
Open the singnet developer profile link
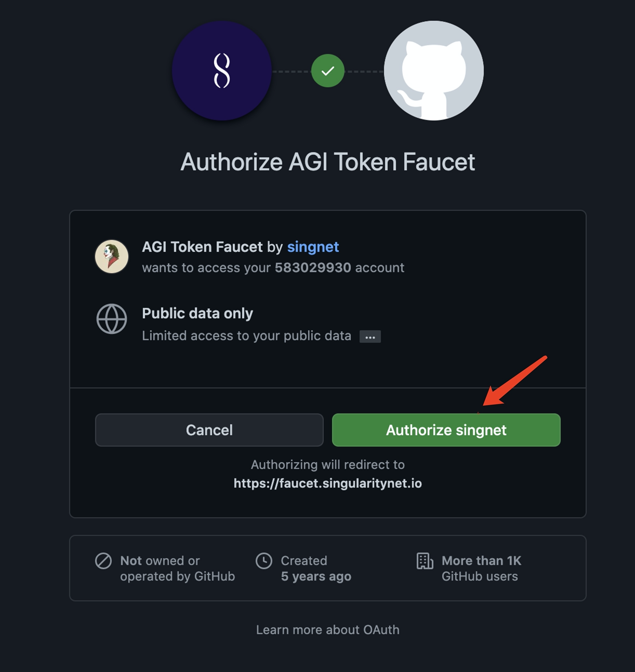point(313,247)
